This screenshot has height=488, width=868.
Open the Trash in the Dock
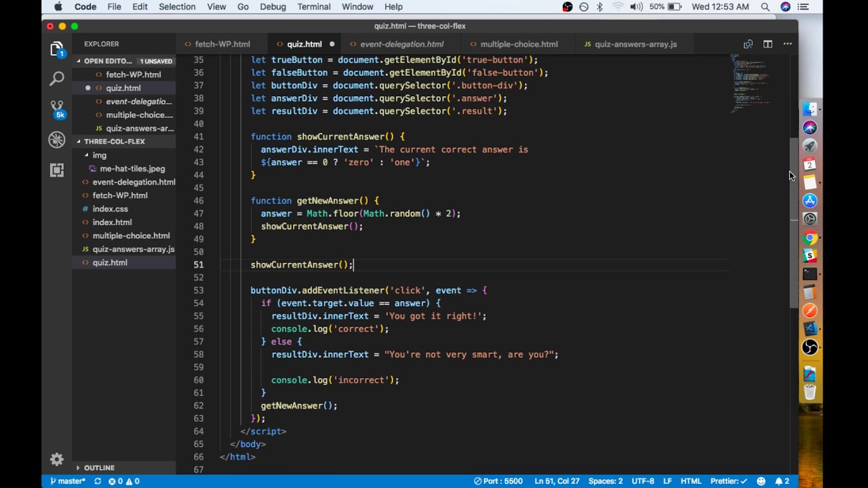tap(810, 392)
